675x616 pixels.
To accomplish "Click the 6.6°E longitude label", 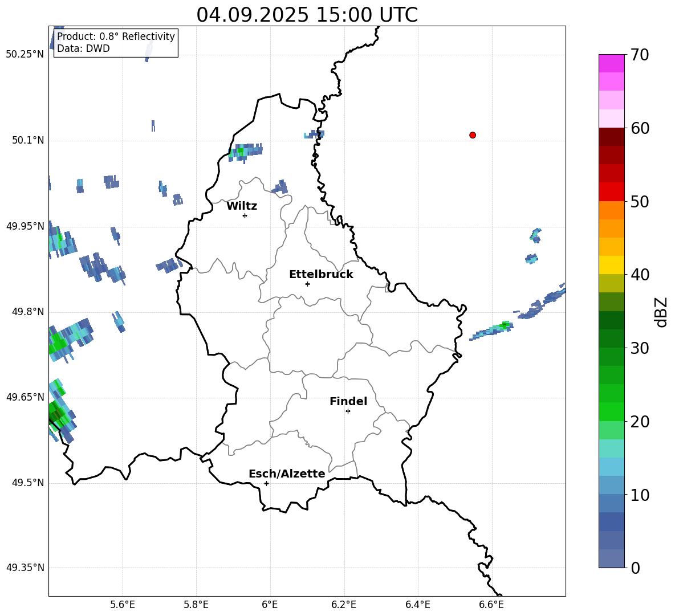I will click(x=491, y=605).
